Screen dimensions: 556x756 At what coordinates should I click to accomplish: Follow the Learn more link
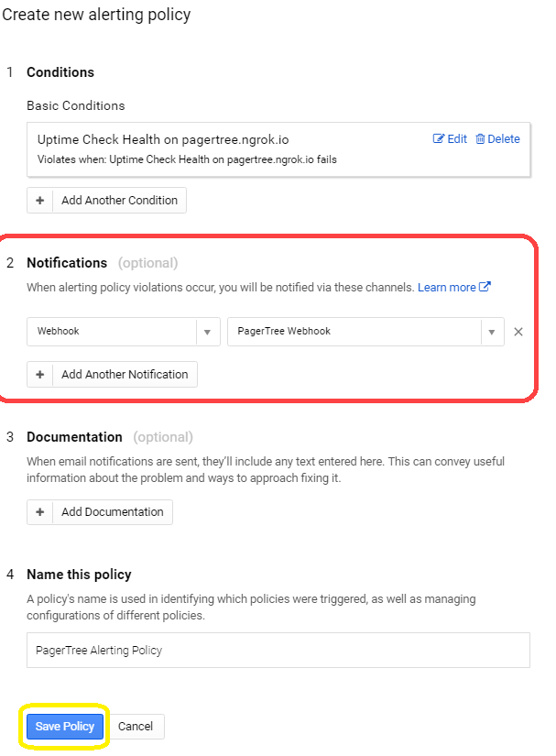coord(447,287)
